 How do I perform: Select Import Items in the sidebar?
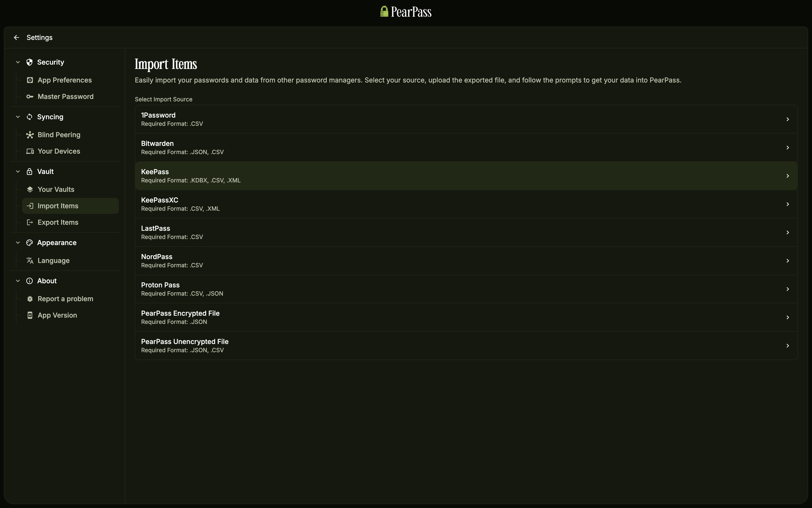coord(71,206)
